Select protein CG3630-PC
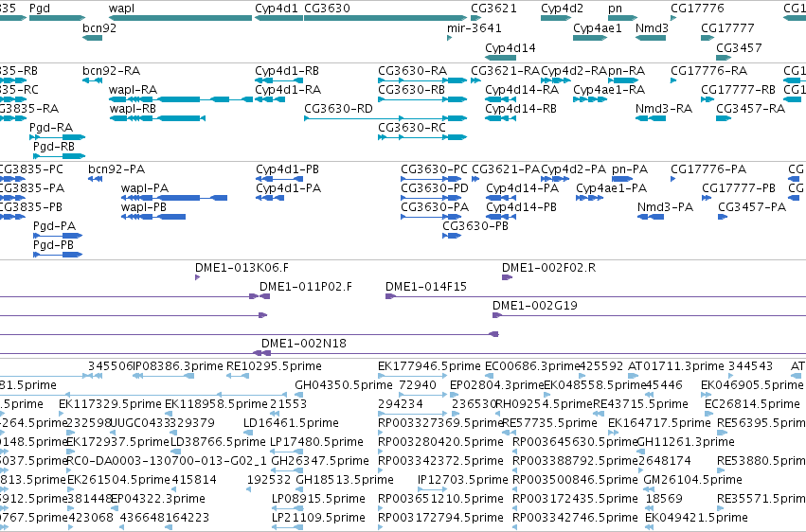 (x=434, y=169)
